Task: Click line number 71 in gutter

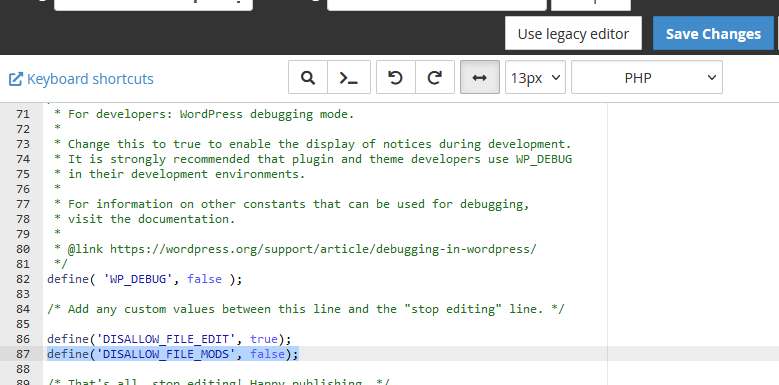Action: coord(22,114)
